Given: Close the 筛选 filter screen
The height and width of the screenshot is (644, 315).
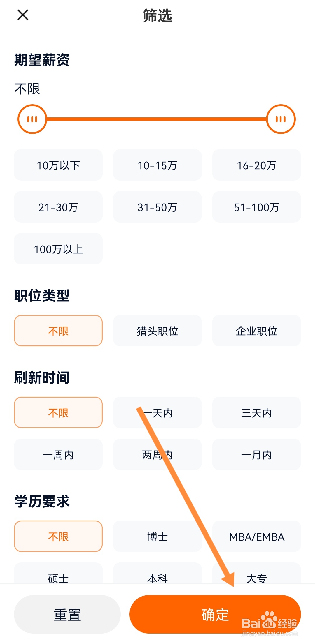Looking at the screenshot, I should coord(23,15).
